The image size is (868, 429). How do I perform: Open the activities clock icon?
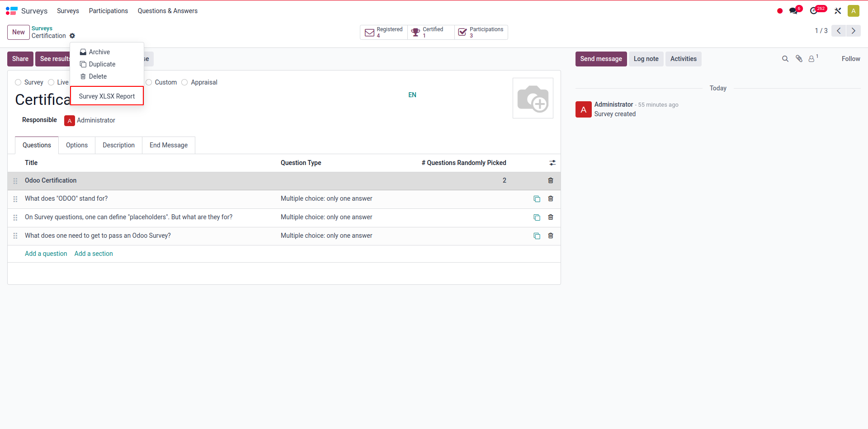(814, 10)
